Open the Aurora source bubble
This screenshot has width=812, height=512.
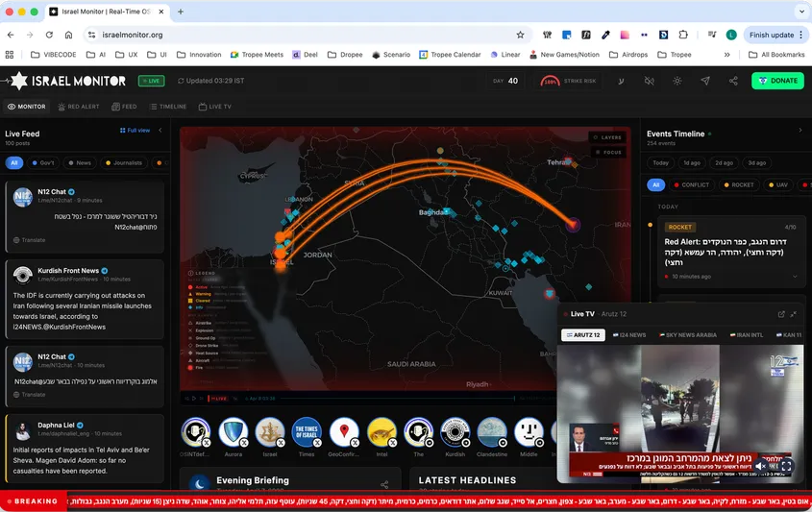pyautogui.click(x=234, y=431)
